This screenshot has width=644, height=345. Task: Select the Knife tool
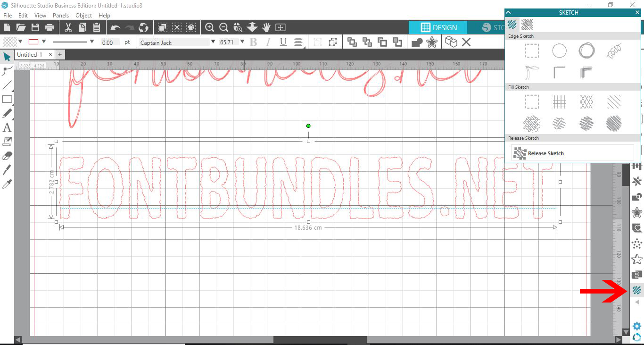[7, 170]
